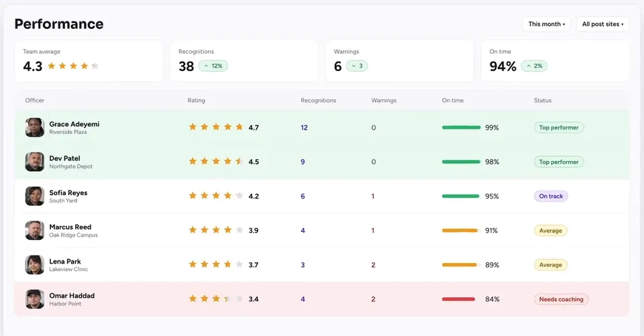Click Sofia Reyes's On track status badge
The width and height of the screenshot is (644, 336).
551,196
